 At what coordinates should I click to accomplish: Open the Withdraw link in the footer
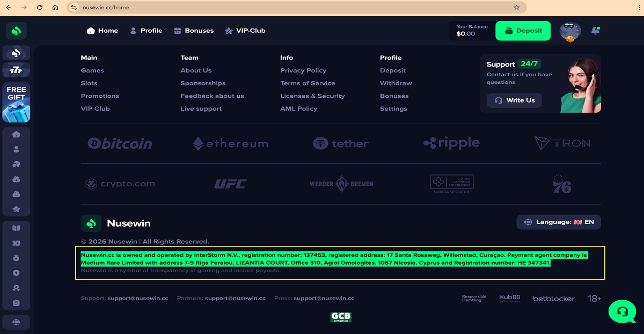[396, 83]
